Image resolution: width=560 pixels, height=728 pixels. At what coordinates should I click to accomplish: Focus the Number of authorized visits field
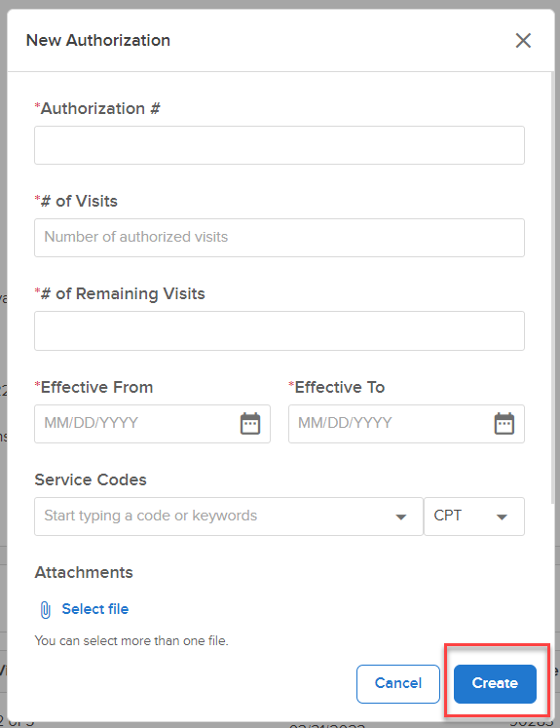pyautogui.click(x=280, y=238)
